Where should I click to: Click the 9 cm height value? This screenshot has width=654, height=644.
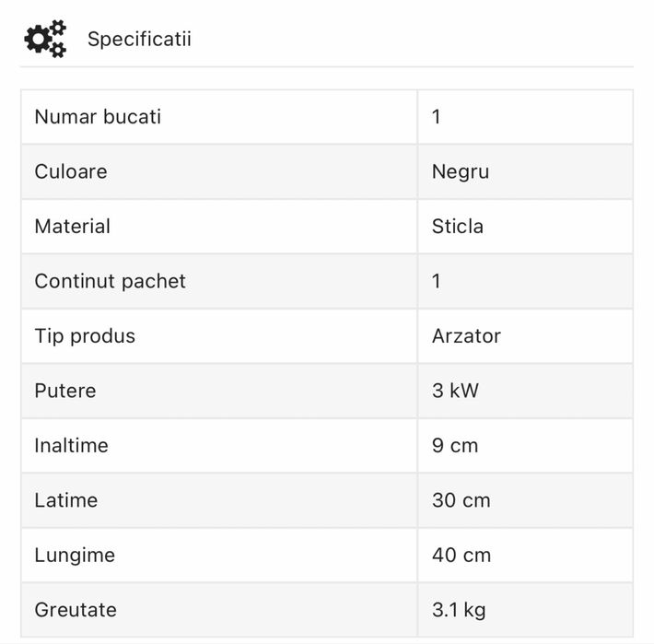[x=455, y=445]
